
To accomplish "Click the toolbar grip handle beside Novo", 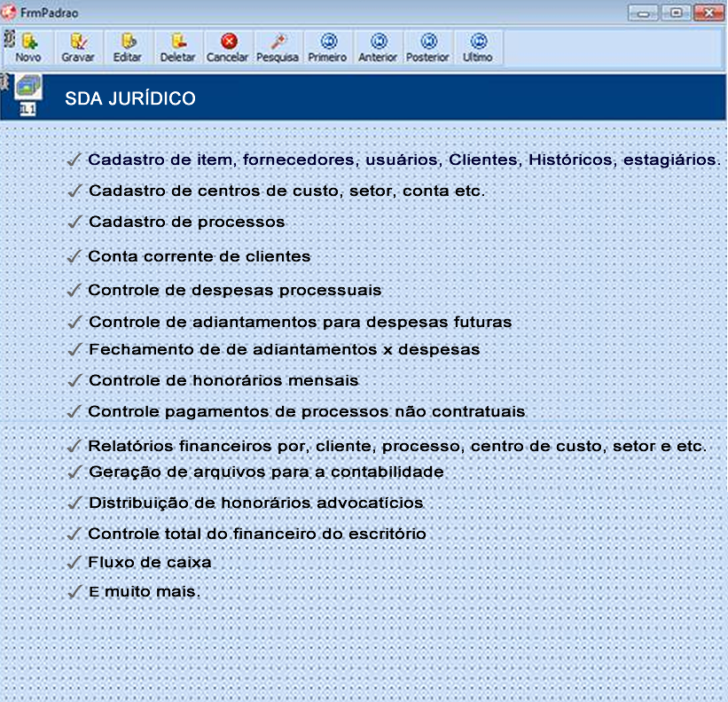I will [7, 41].
